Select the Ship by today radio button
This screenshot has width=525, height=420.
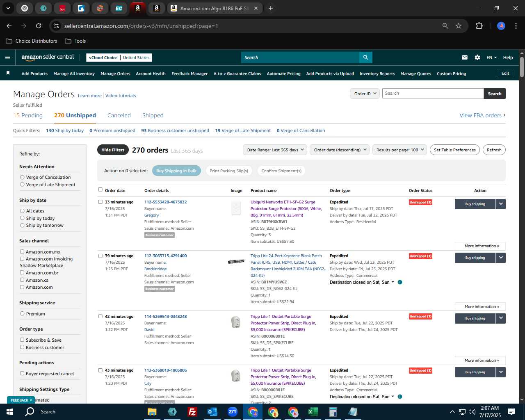click(x=22, y=218)
